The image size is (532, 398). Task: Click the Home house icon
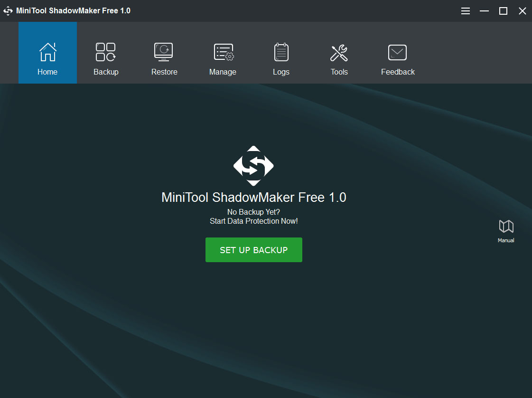click(47, 52)
